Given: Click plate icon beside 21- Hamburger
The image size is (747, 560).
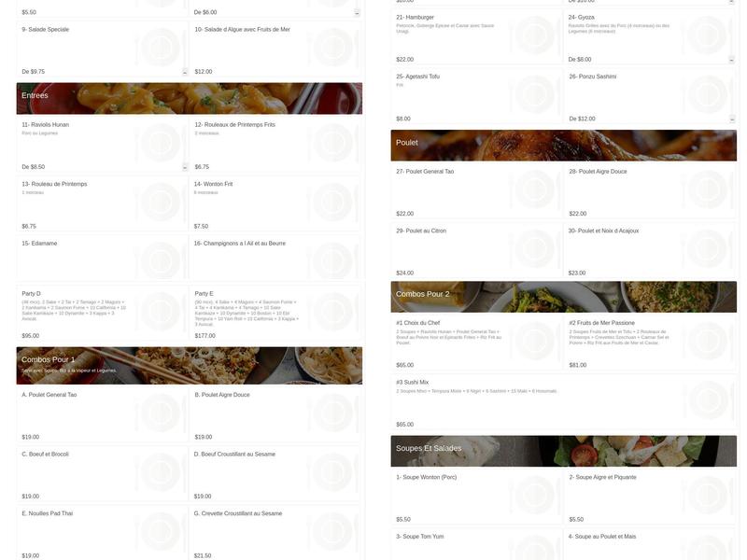Looking at the screenshot, I should pos(535,35).
